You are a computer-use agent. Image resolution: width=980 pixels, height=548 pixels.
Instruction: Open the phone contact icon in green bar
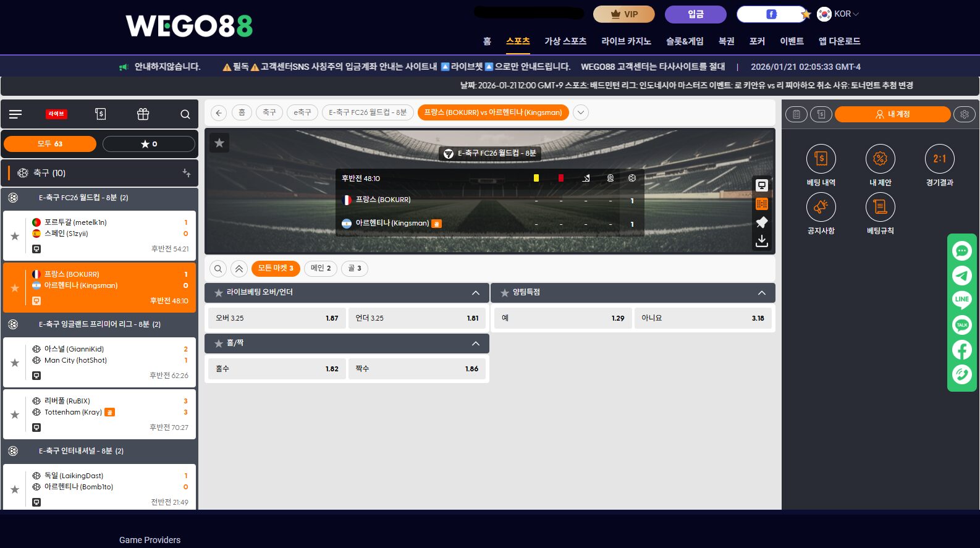coord(962,374)
